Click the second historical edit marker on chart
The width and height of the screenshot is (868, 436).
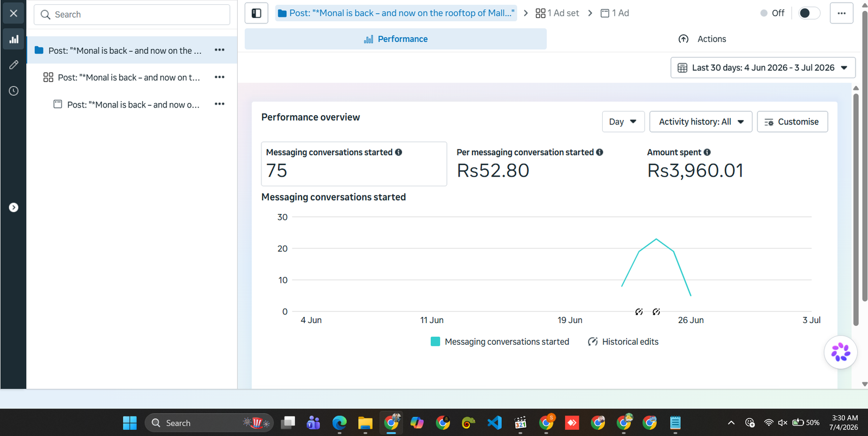click(656, 312)
